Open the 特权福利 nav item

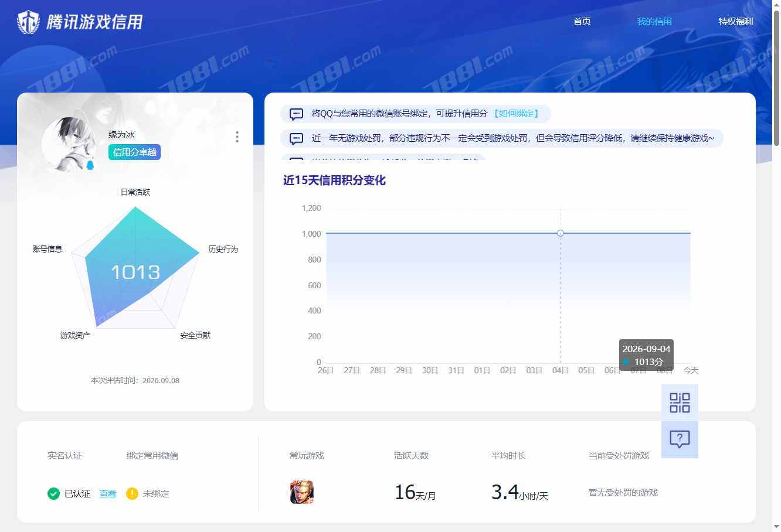(735, 22)
